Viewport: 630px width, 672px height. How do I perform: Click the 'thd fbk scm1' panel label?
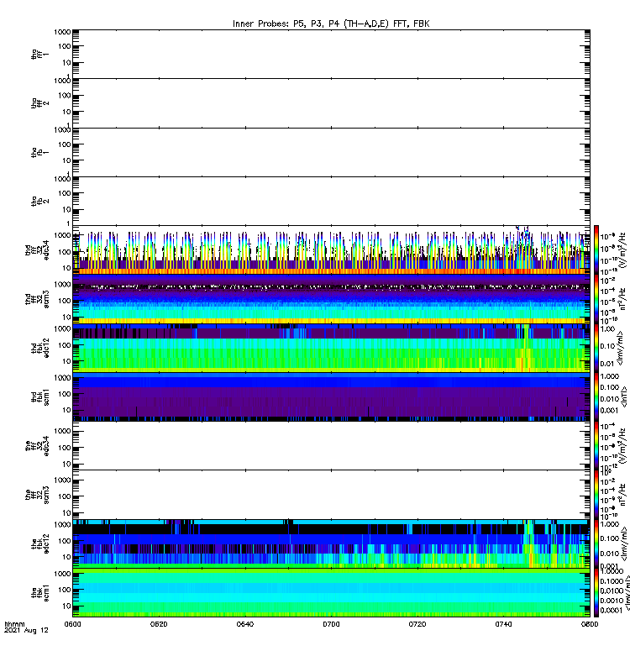(x=39, y=396)
